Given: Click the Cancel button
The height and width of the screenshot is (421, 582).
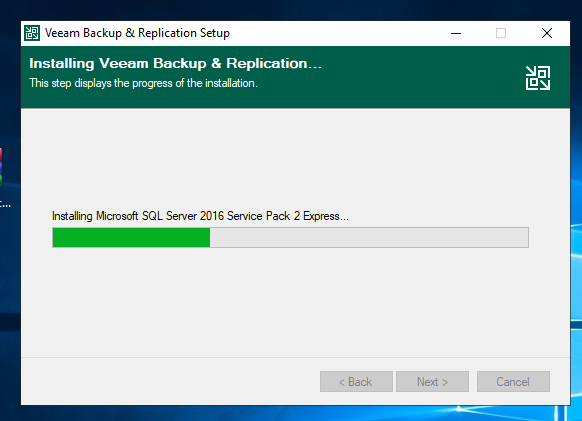Looking at the screenshot, I should [513, 382].
